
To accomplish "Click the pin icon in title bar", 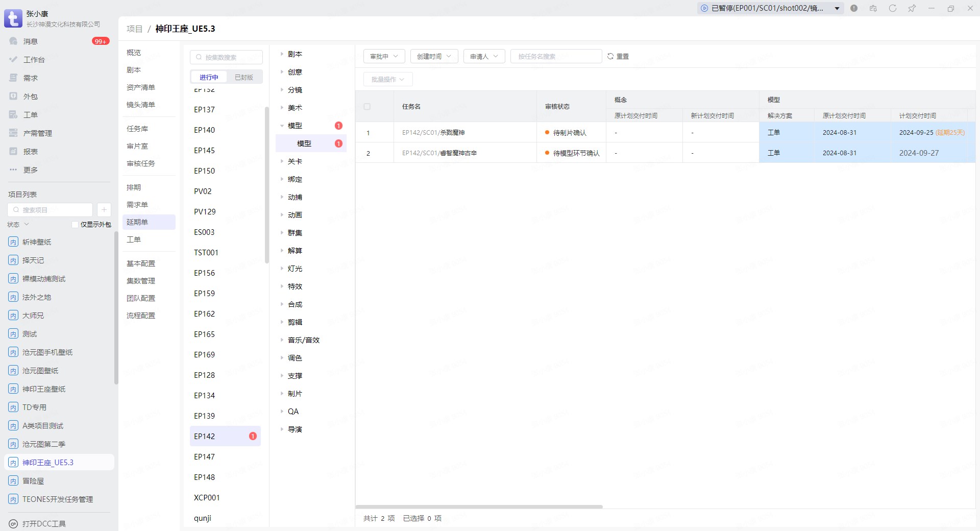I will 912,8.
